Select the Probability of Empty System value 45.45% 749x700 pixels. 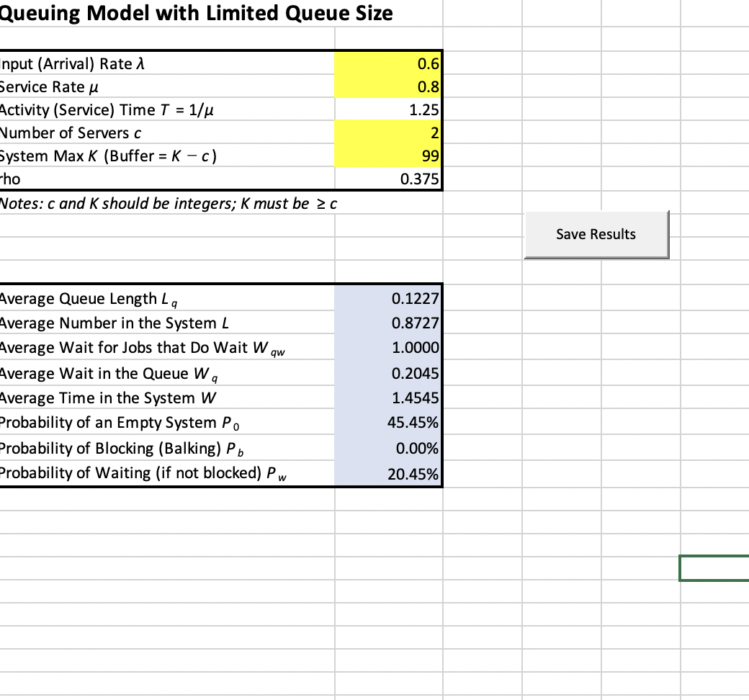point(389,423)
